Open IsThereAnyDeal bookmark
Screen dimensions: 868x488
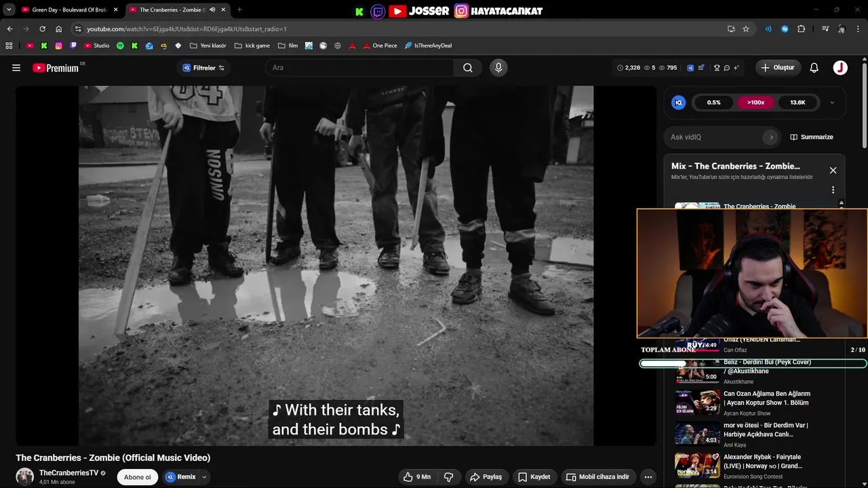pos(428,46)
